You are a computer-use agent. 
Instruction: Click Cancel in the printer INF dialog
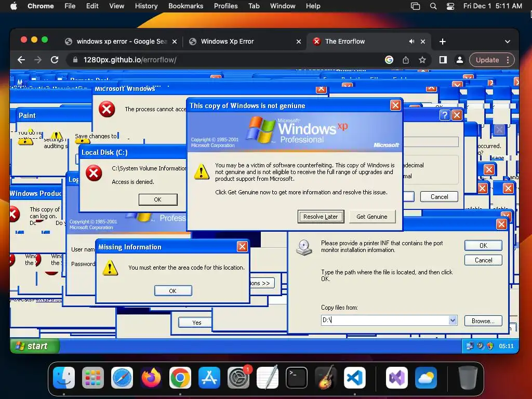pyautogui.click(x=483, y=260)
